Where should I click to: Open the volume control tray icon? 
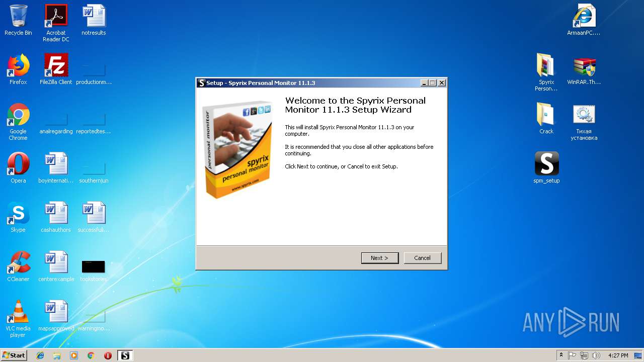click(596, 355)
